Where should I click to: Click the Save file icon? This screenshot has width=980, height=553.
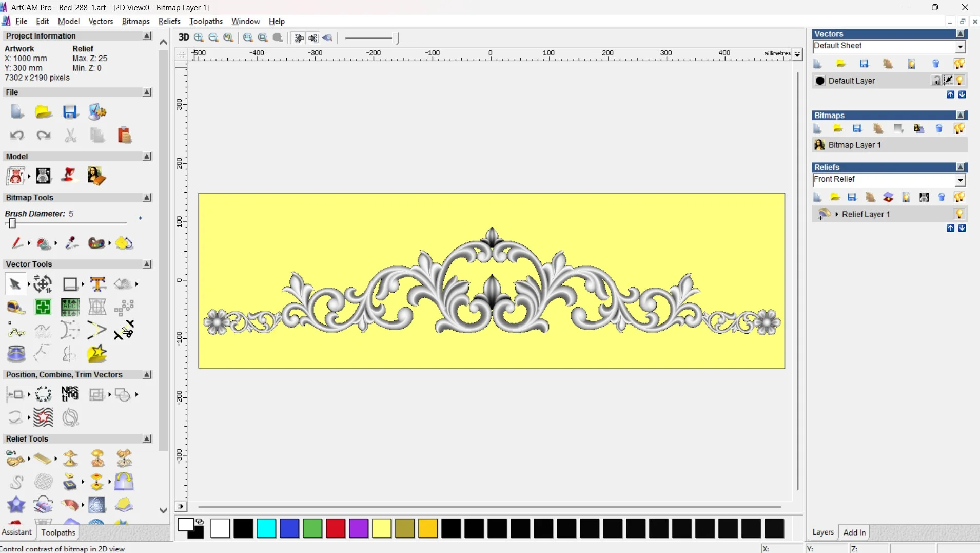point(70,112)
